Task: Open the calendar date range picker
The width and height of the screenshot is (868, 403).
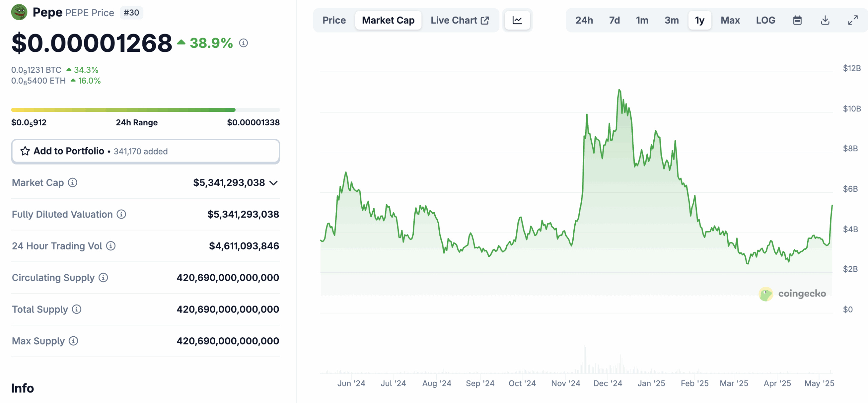Action: tap(797, 20)
